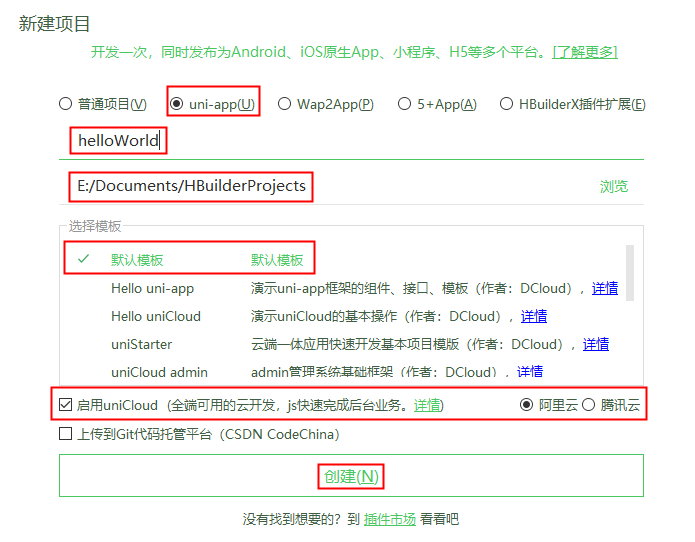Select the uni-app(U) project type
Image resolution: width=695 pixels, height=542 pixels.
(177, 104)
